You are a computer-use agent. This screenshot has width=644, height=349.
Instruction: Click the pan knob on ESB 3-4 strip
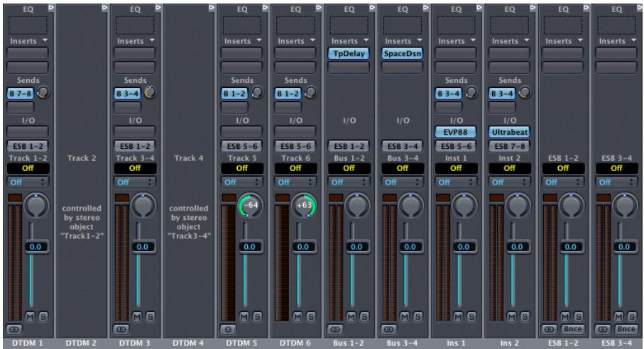click(x=624, y=205)
